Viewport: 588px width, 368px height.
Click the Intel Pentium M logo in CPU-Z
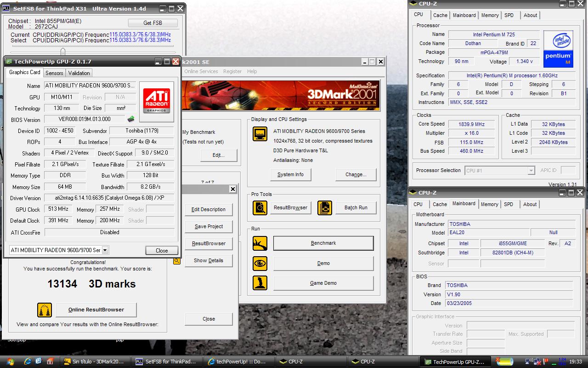pos(558,49)
